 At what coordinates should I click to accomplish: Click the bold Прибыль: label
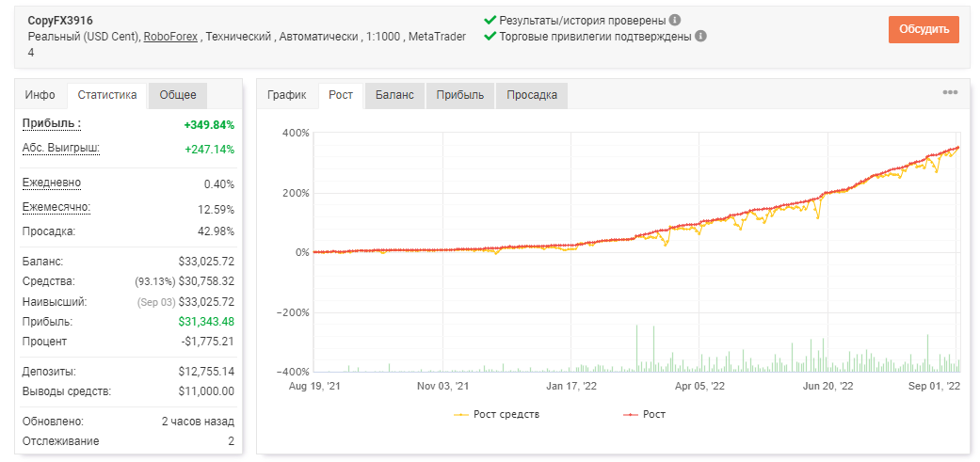(x=52, y=123)
